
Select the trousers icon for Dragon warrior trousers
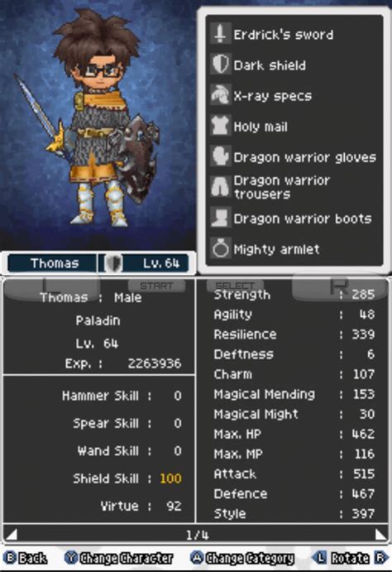(221, 187)
